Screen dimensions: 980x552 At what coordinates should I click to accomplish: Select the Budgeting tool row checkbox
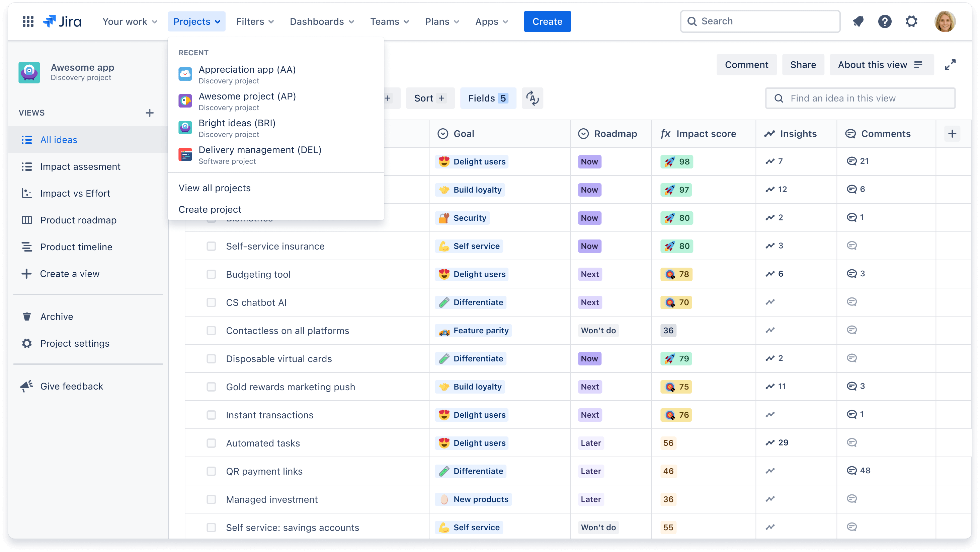[x=212, y=274]
